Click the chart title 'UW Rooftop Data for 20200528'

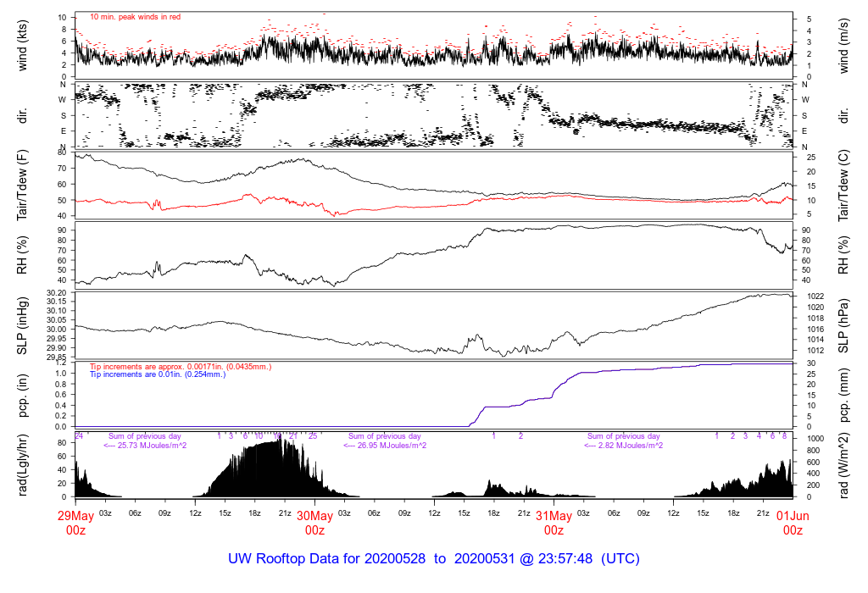pos(326,558)
